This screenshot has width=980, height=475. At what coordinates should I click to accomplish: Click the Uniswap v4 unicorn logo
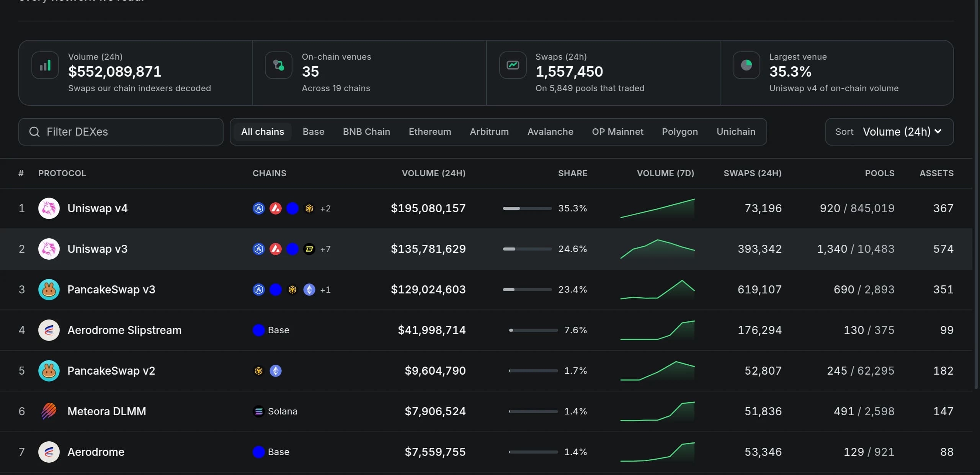tap(49, 208)
